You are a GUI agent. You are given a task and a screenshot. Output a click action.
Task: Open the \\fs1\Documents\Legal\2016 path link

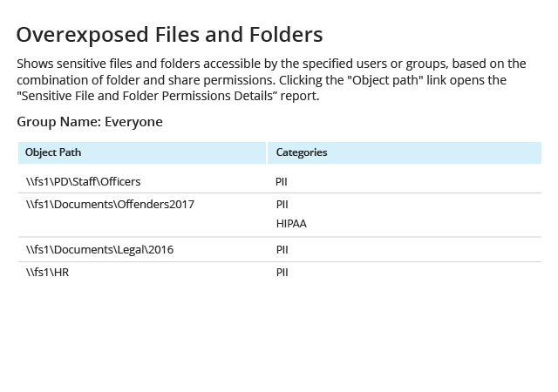pos(99,250)
